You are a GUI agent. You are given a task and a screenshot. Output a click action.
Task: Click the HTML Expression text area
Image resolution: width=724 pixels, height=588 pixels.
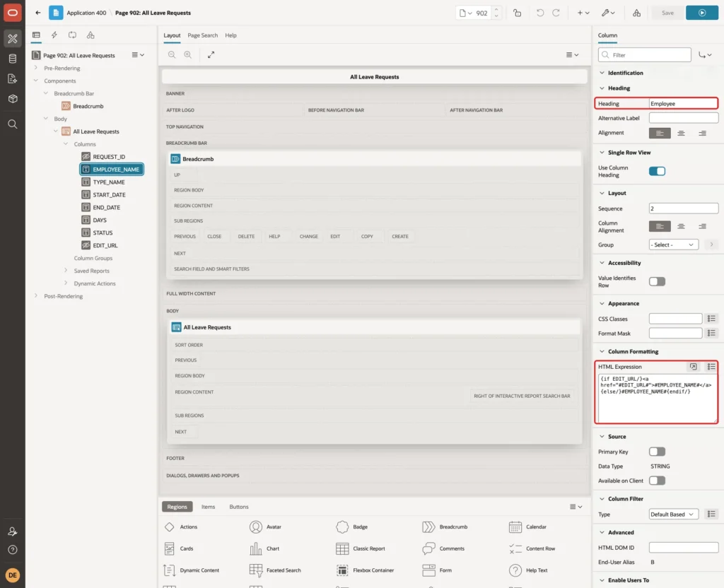click(657, 398)
